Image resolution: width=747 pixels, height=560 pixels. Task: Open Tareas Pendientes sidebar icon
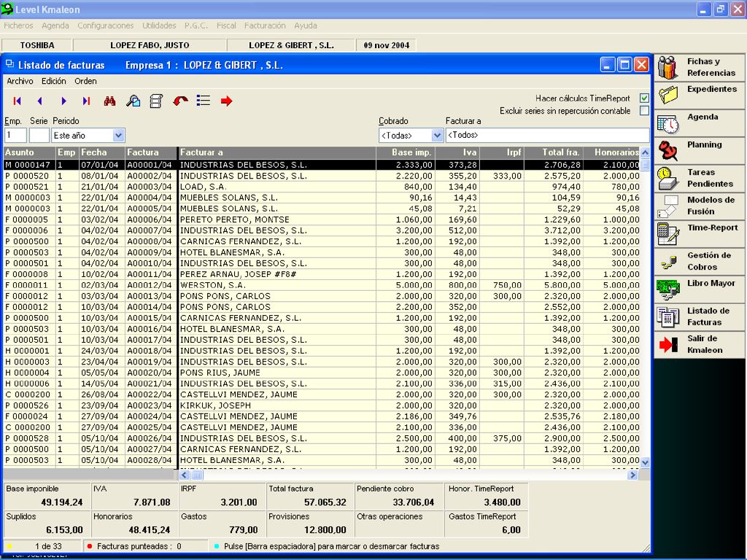coord(668,179)
